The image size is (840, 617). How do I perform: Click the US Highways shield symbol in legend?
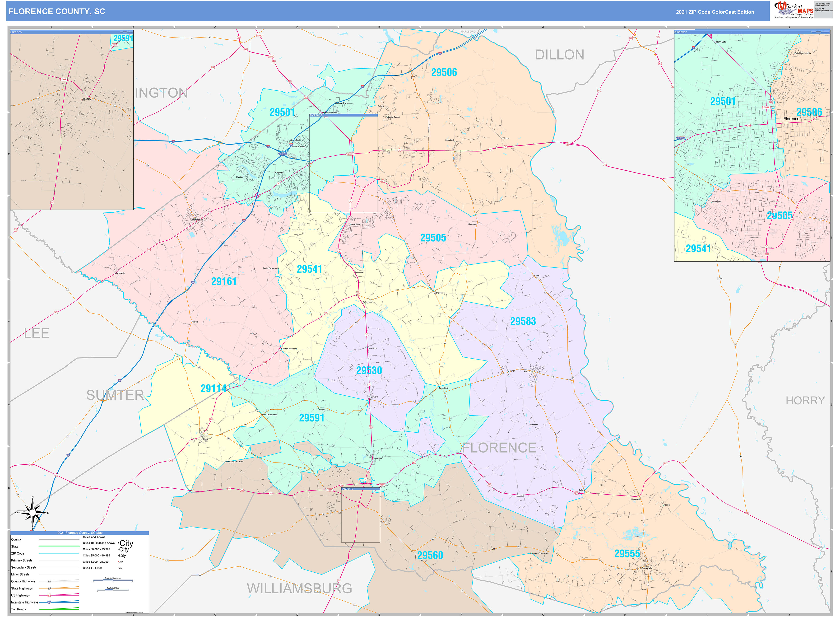(x=49, y=595)
